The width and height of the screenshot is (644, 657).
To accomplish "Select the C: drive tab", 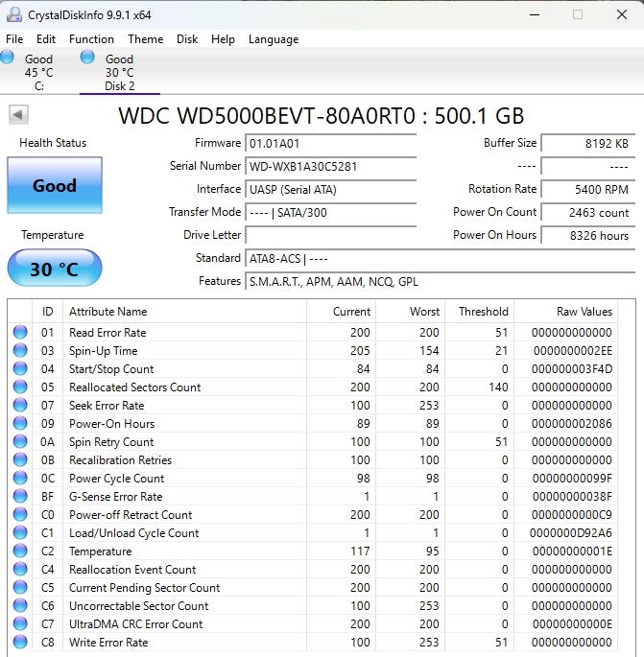I will (x=38, y=72).
